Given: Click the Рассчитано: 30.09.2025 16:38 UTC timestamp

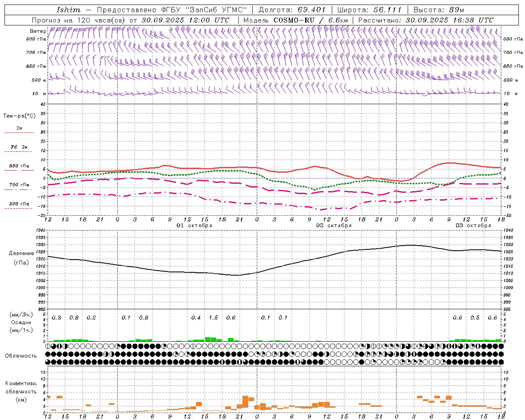Looking at the screenshot, I should tap(426, 20).
